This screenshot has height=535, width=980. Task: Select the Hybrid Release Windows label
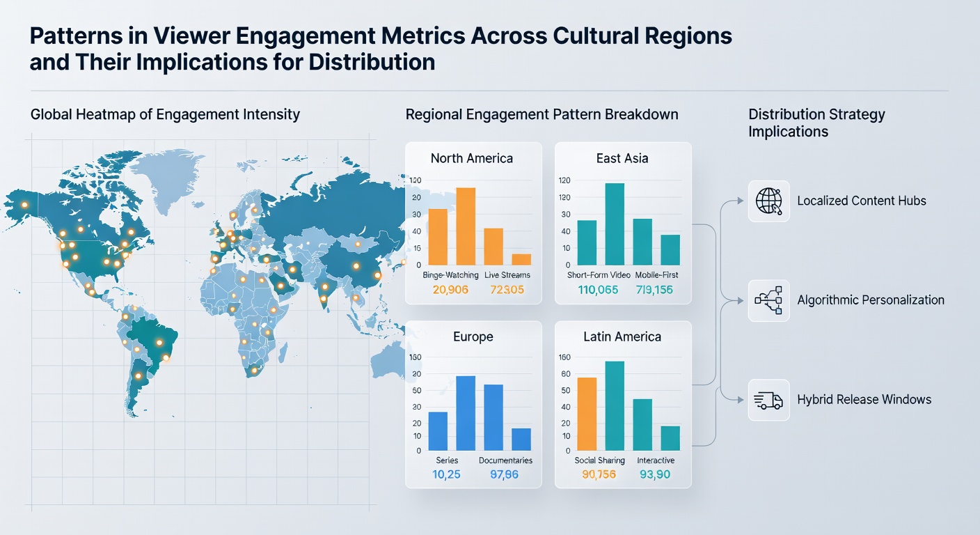(864, 400)
